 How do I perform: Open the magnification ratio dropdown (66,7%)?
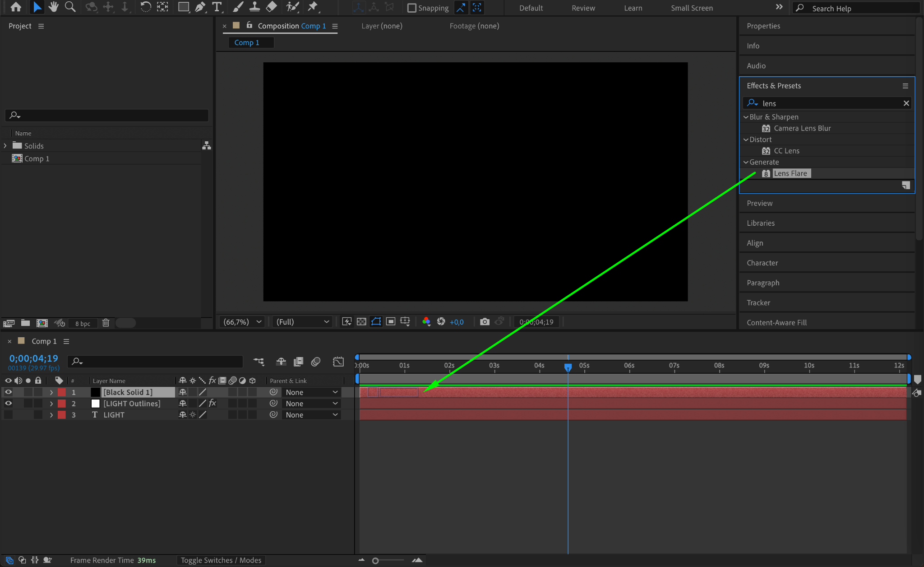[242, 322]
